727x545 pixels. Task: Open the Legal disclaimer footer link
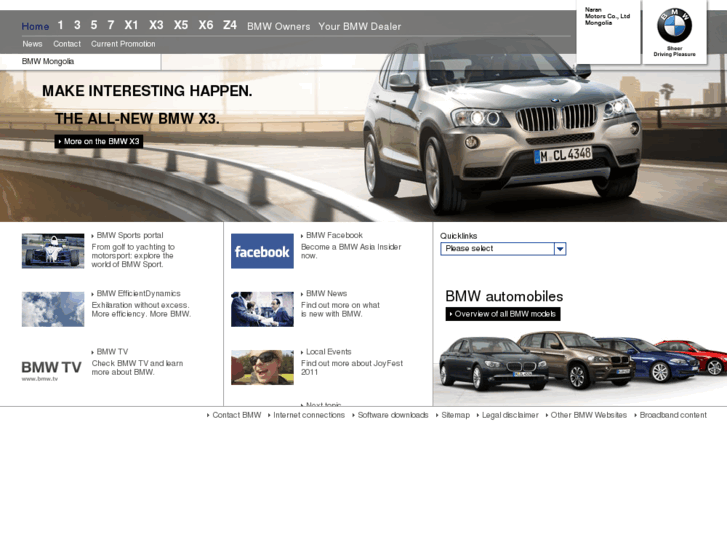510,415
